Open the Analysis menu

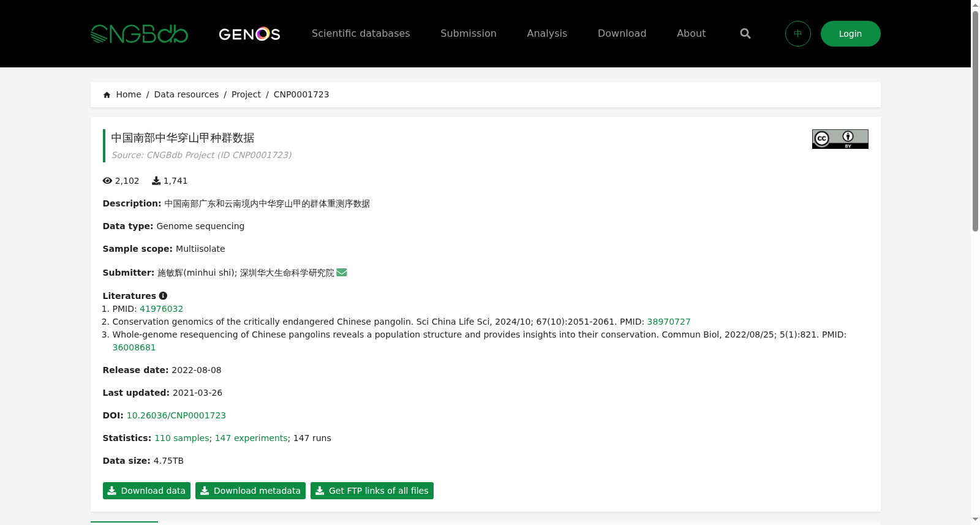click(547, 34)
